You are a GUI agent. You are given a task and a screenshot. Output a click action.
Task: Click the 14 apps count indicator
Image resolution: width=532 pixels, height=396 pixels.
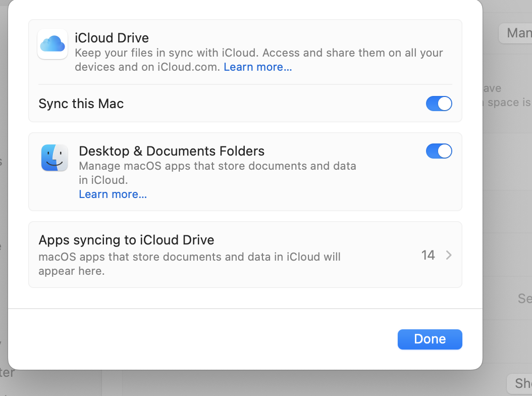pyautogui.click(x=428, y=255)
